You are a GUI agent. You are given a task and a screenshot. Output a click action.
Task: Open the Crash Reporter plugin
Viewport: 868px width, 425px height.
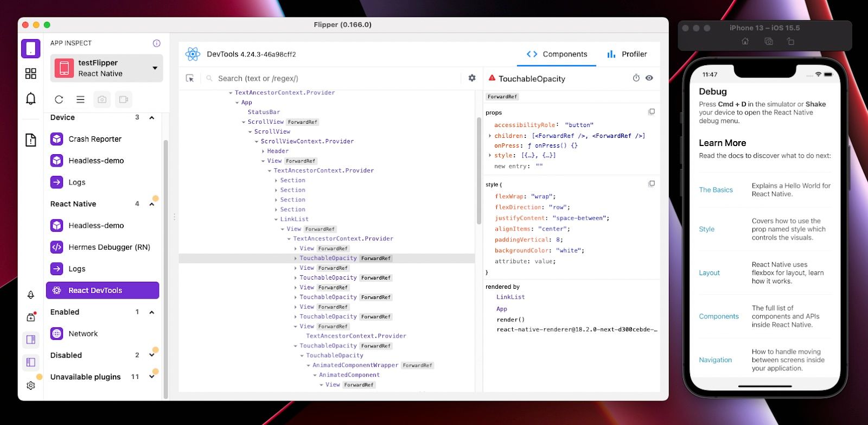click(x=103, y=139)
